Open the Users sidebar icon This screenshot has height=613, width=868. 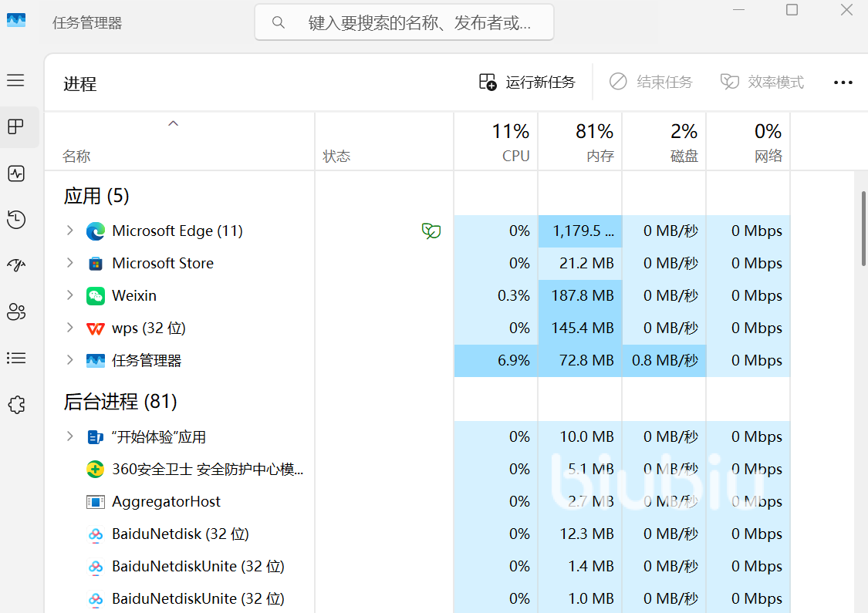[16, 312]
